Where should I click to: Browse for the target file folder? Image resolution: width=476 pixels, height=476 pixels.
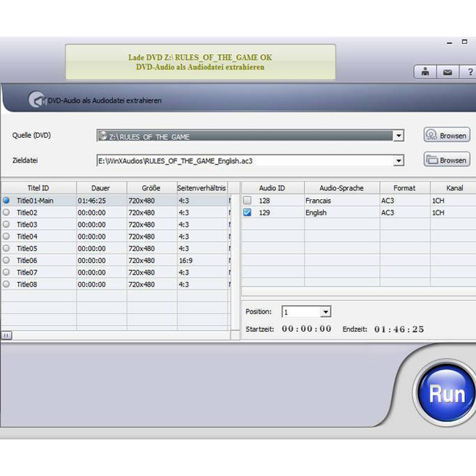click(x=446, y=160)
